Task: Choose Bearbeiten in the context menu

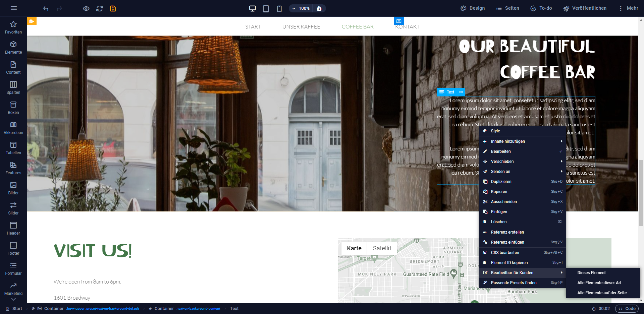Action: (523, 151)
